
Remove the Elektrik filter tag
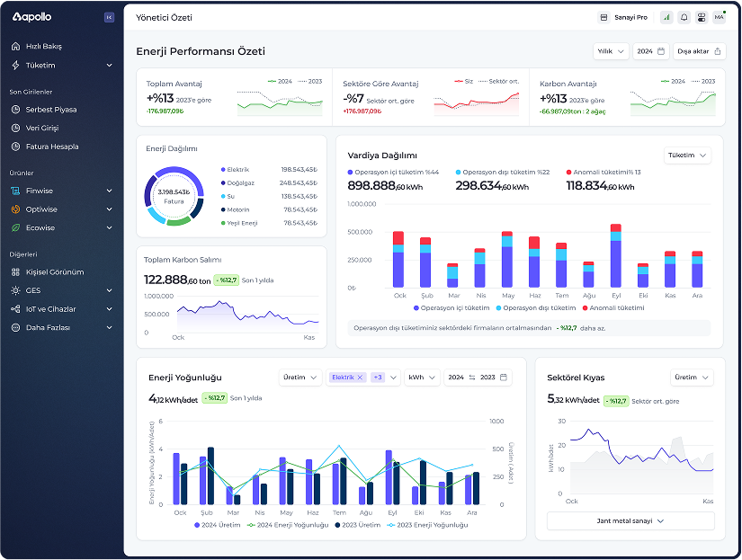[x=360, y=378]
